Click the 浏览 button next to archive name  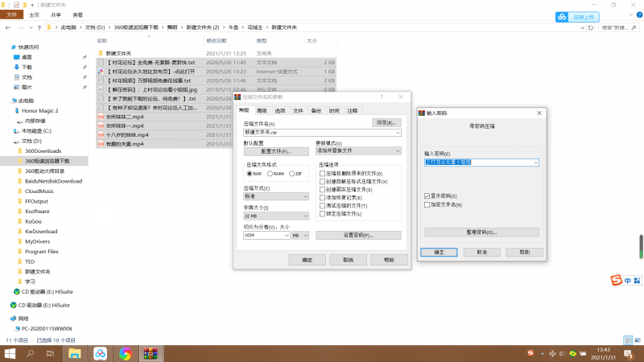(387, 122)
